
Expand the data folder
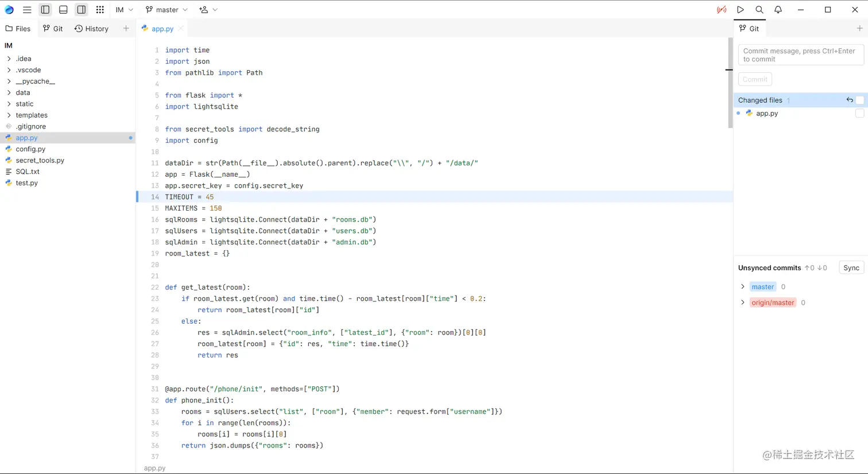point(9,92)
